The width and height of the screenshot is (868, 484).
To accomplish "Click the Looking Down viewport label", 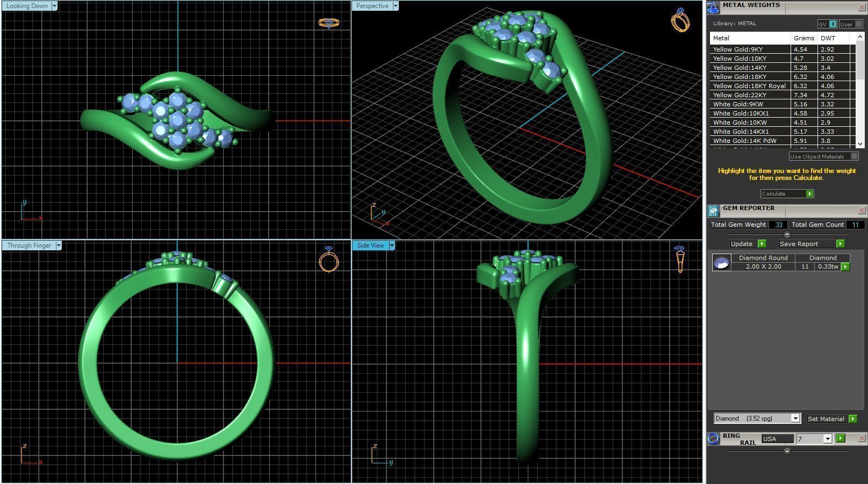I will 27,6.
